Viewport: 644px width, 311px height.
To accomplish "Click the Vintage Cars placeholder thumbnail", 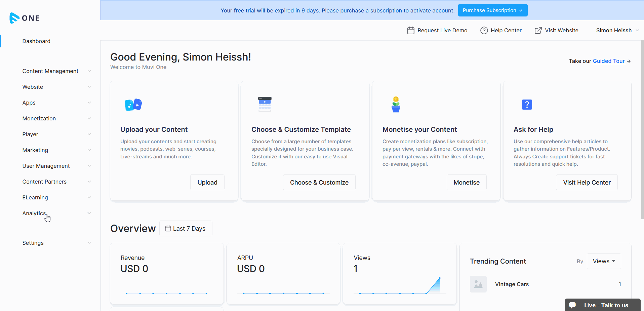I will (x=478, y=284).
